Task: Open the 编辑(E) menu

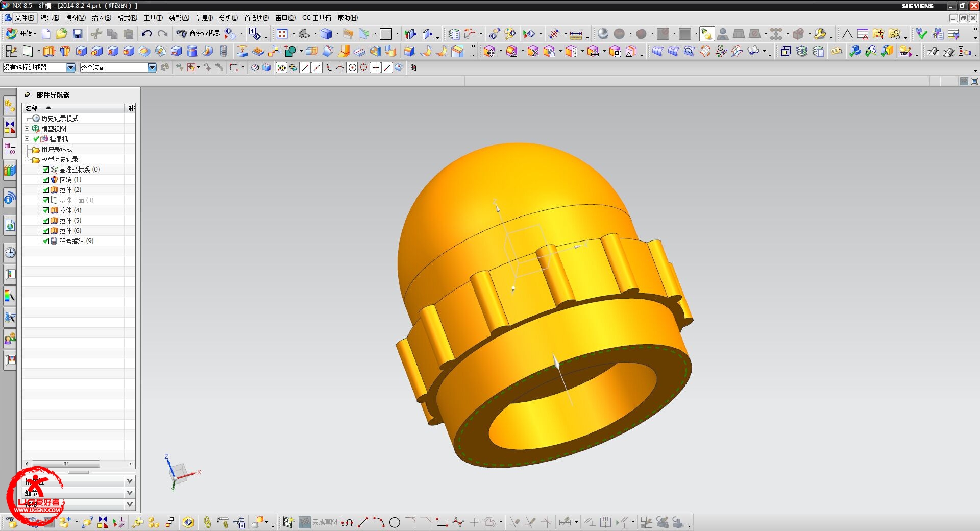Action: coord(50,18)
